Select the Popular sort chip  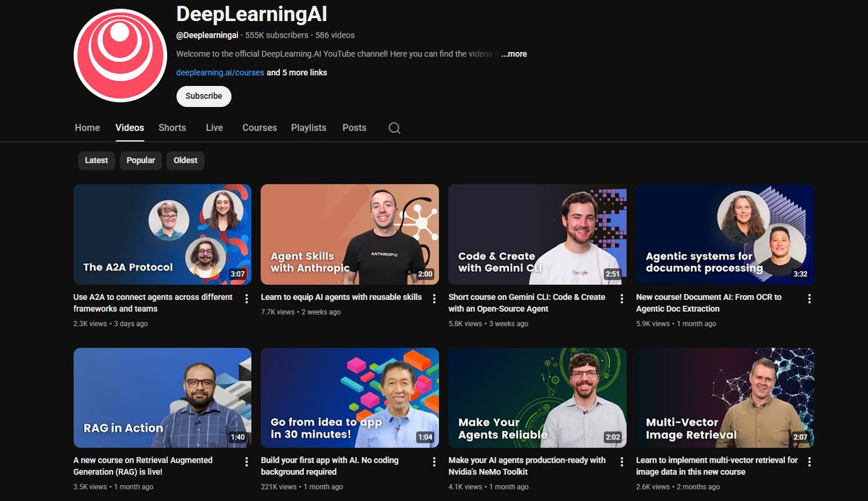pos(141,160)
